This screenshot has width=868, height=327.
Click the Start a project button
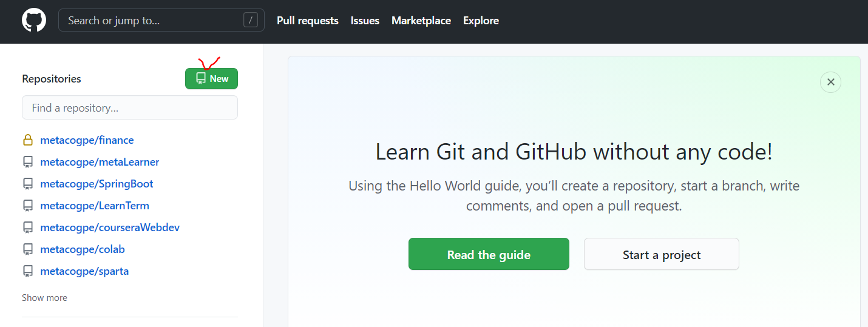(x=662, y=254)
